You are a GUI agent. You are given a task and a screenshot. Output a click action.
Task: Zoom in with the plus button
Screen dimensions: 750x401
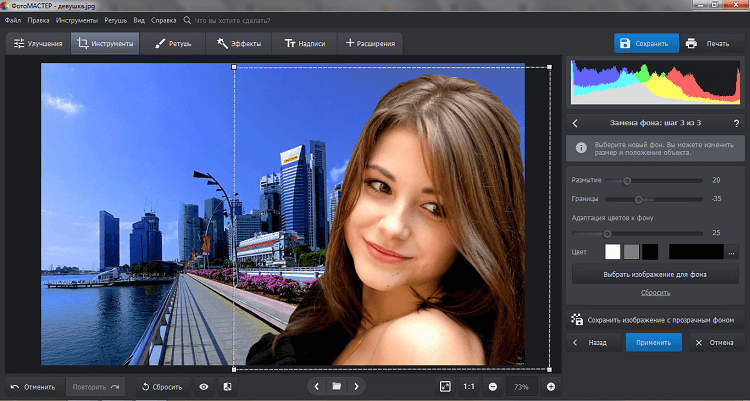550,386
